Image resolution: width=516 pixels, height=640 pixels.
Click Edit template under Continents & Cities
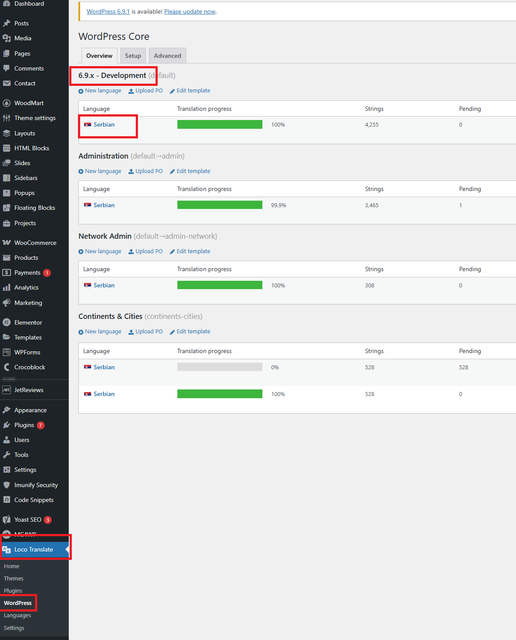click(190, 332)
